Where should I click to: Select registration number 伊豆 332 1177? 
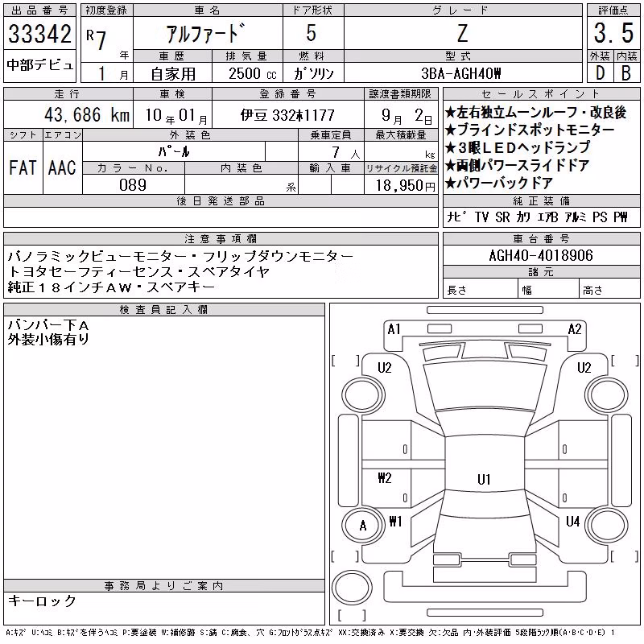287,115
